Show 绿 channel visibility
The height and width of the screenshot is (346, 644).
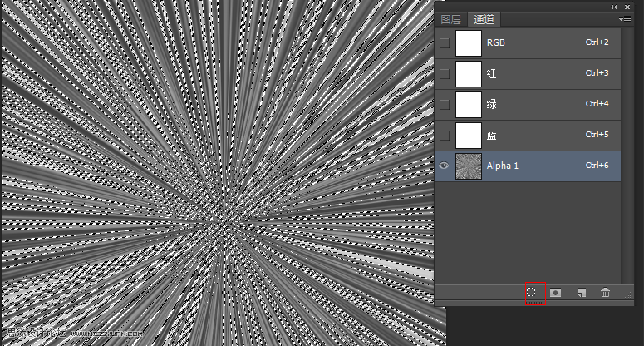[445, 104]
